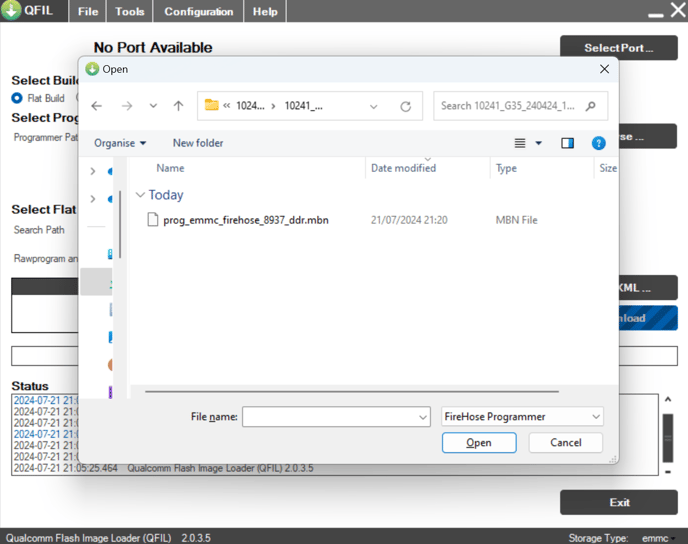Open the Organise menu

tap(120, 143)
